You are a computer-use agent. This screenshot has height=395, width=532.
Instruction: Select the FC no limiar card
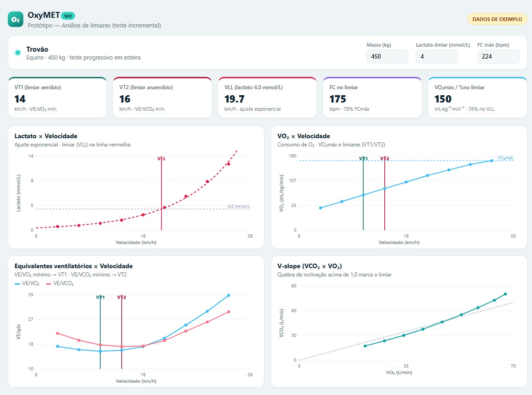[372, 98]
